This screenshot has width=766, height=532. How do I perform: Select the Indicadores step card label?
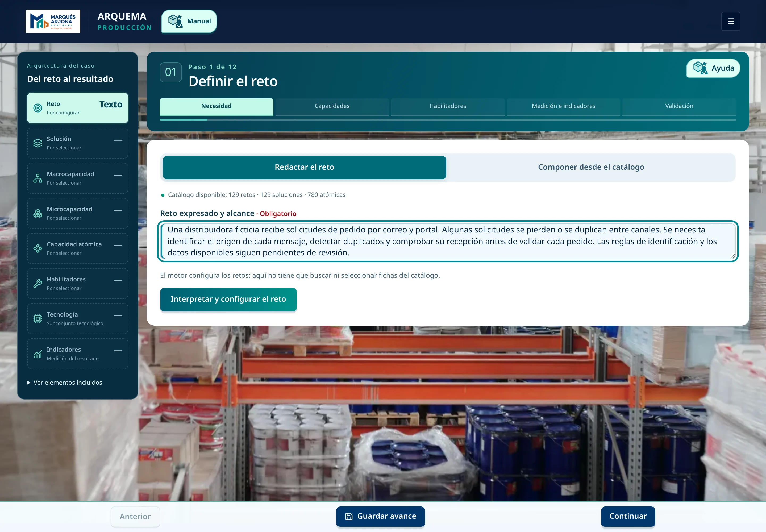pos(64,350)
